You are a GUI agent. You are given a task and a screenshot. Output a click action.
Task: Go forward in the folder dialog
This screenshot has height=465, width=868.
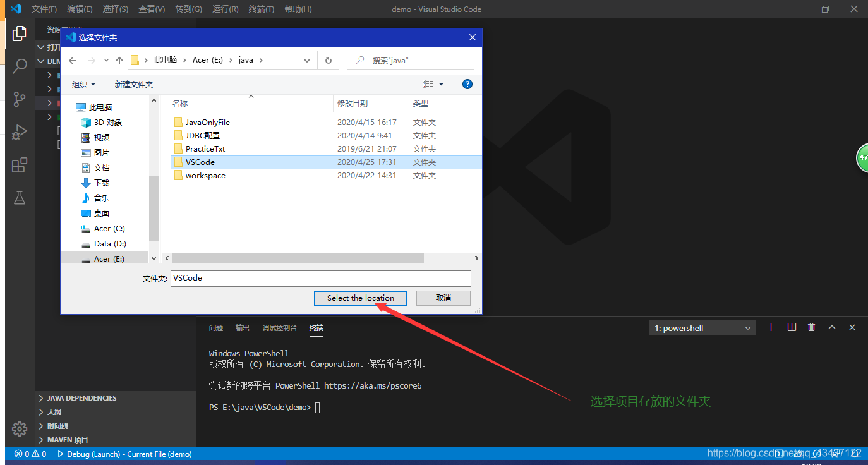click(x=92, y=61)
